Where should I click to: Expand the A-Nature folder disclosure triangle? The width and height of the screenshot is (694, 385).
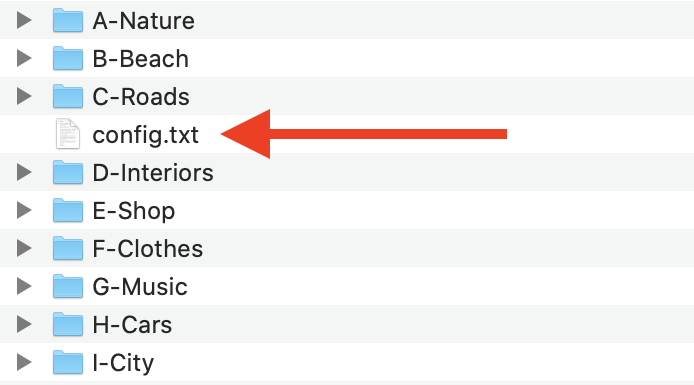pos(24,20)
